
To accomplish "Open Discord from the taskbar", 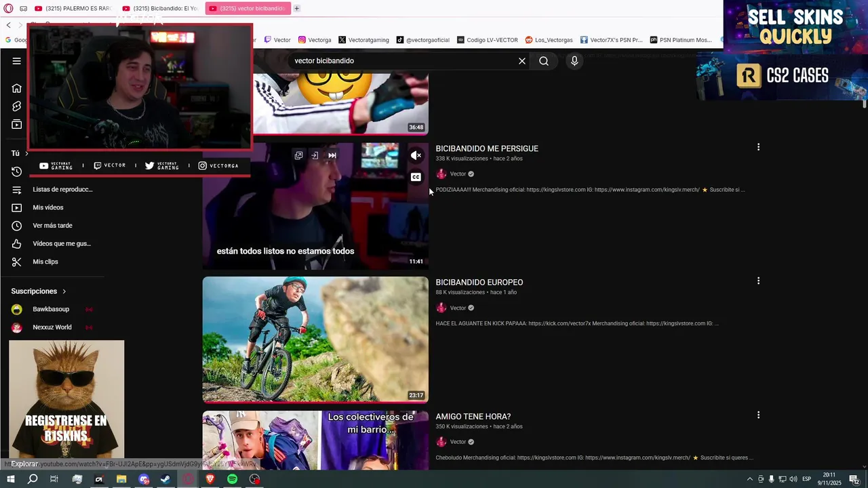I will [x=143, y=479].
